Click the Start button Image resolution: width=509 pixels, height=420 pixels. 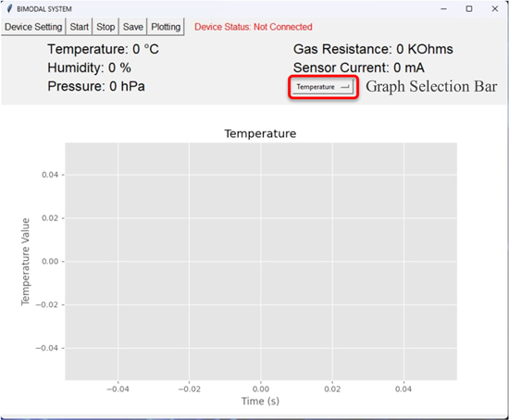80,27
